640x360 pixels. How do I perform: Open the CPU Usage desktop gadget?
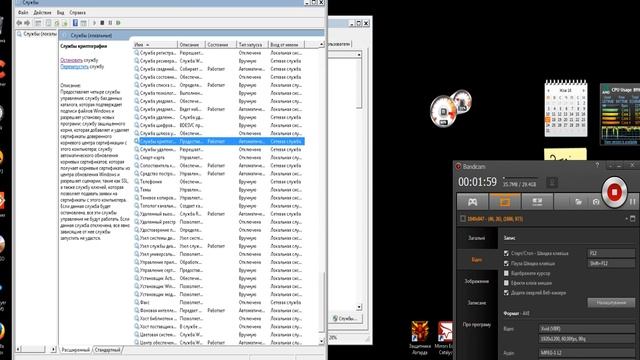pyautogui.click(x=620, y=114)
